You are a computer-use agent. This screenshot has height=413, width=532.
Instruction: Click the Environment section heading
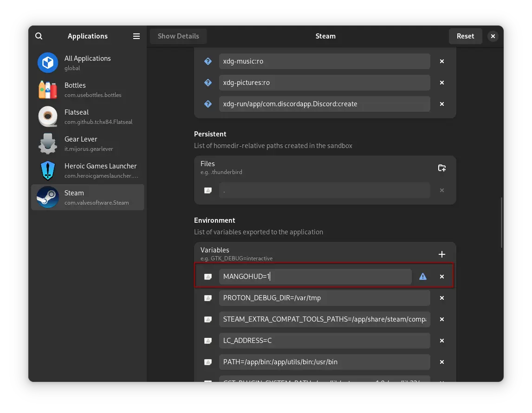214,220
